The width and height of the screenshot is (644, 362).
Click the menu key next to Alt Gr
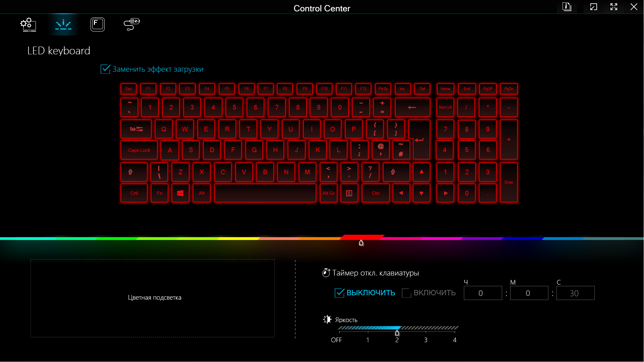[349, 193]
